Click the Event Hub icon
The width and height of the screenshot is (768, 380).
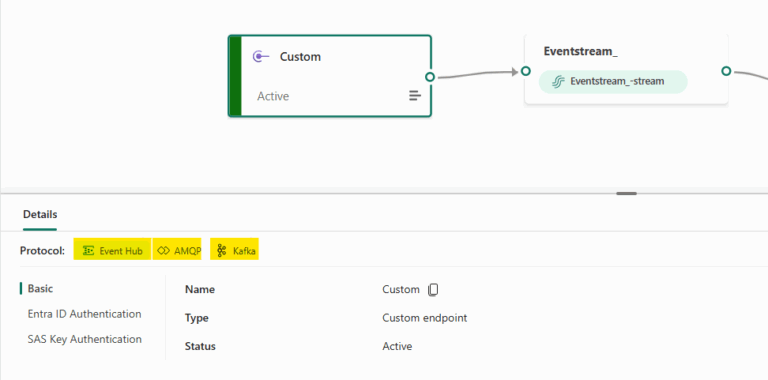(88, 251)
